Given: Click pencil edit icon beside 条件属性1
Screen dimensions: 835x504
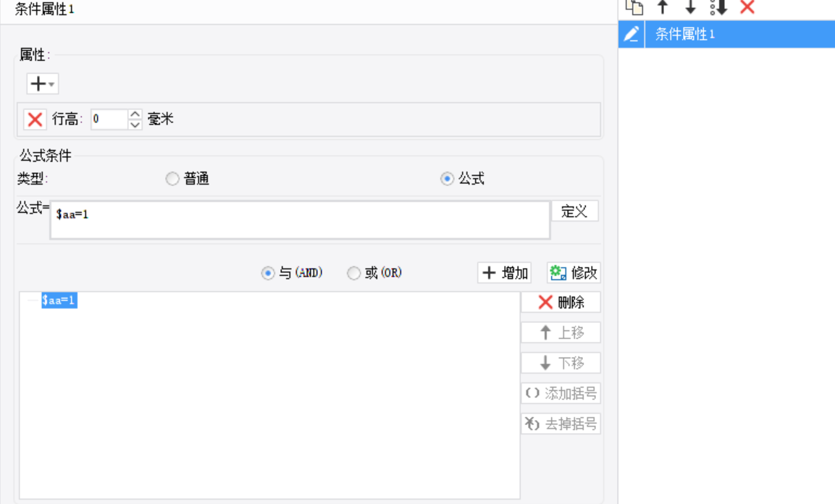Looking at the screenshot, I should click(632, 34).
